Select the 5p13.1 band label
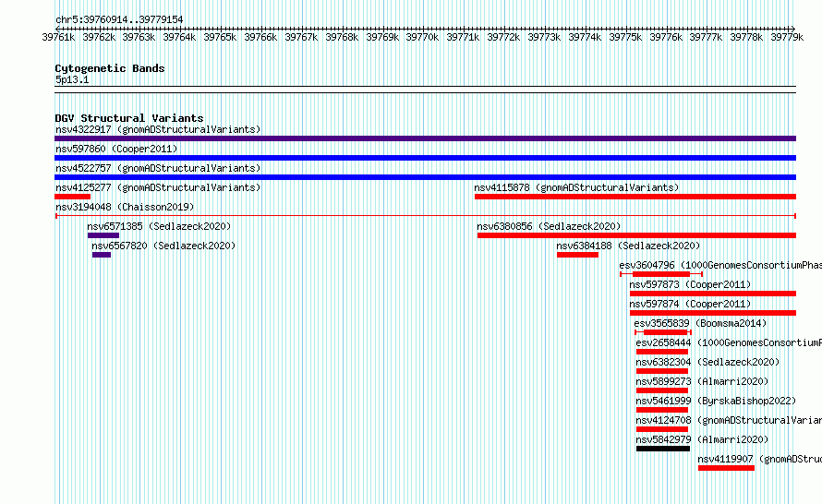 pos(72,79)
